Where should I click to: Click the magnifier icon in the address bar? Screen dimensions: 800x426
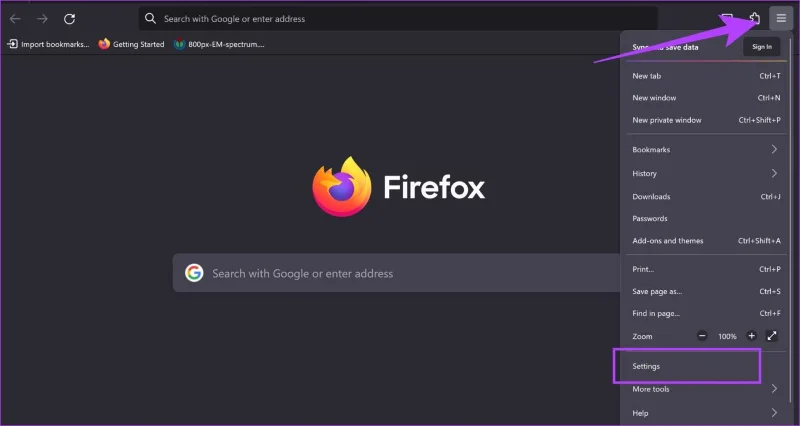[x=150, y=18]
